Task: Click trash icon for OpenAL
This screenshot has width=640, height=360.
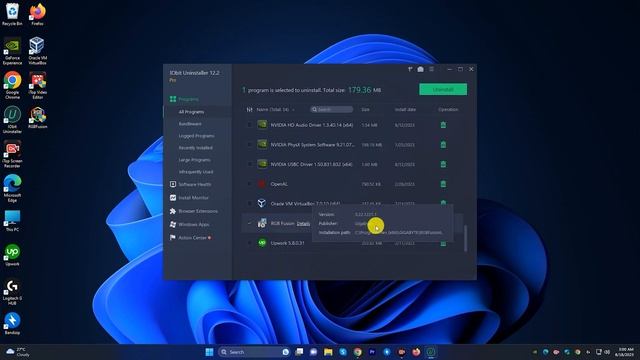Action: coord(443,184)
